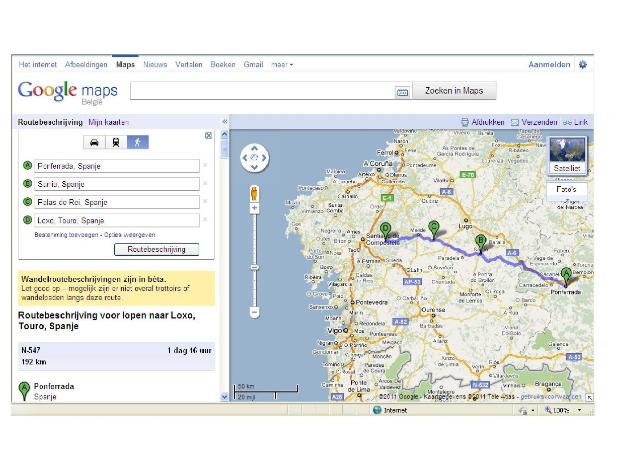This screenshot has height=452, width=640.
Task: Click the zoom slider handle
Action: [254, 267]
